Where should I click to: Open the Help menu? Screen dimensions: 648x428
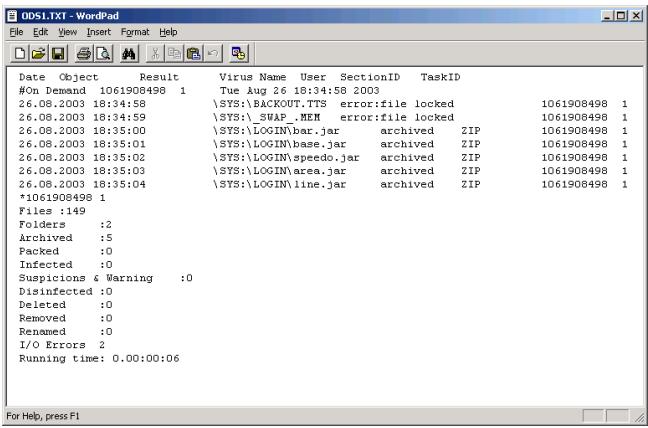point(168,32)
